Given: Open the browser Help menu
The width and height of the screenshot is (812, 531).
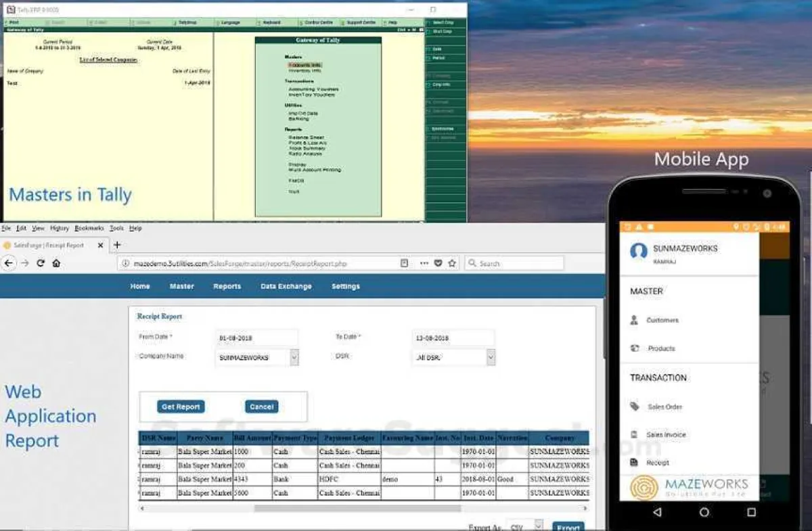Looking at the screenshot, I should tap(135, 229).
